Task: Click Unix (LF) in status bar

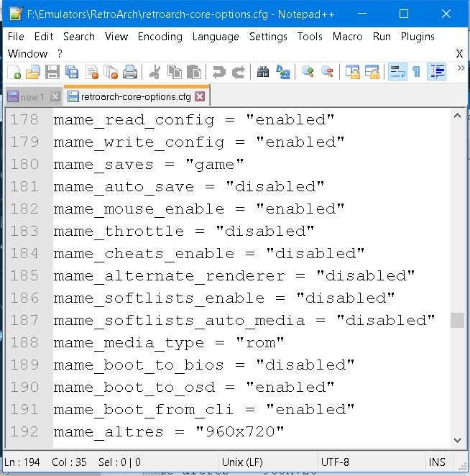Action: [x=242, y=462]
